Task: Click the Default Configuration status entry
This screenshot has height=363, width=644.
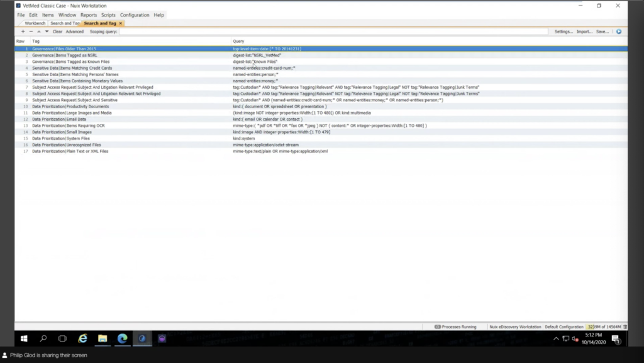Action: (564, 327)
